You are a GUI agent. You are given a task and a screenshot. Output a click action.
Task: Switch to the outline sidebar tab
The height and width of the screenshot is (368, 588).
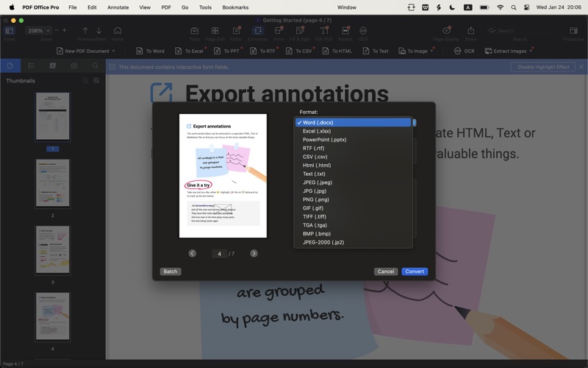[x=31, y=66]
